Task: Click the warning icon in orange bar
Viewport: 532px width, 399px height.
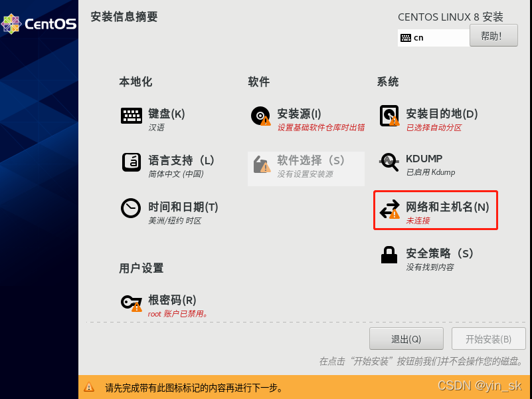Action: click(89, 387)
